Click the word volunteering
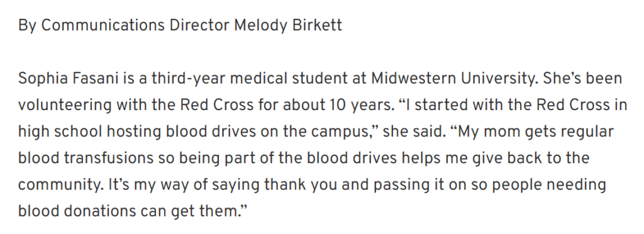The width and height of the screenshot is (644, 234). (65, 105)
